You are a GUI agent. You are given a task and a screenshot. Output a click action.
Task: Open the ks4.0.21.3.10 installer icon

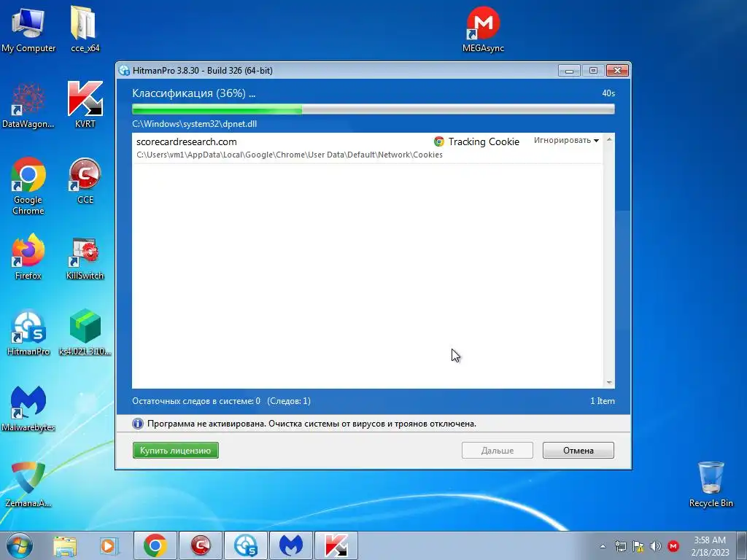coord(85,333)
